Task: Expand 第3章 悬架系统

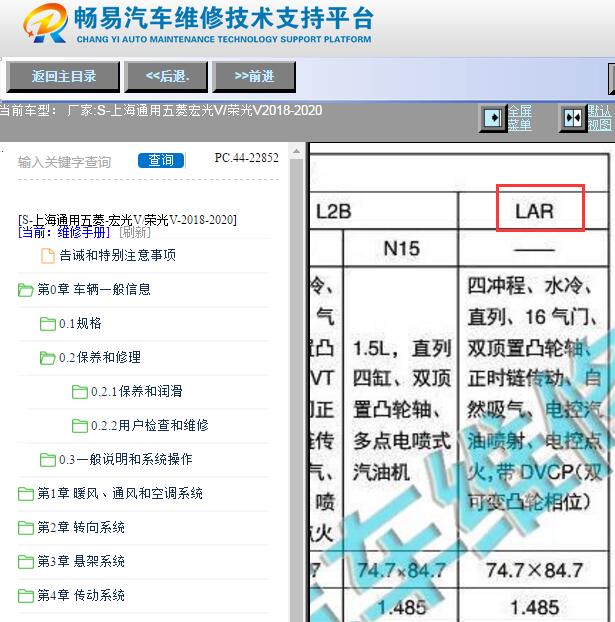Action: coord(81,561)
